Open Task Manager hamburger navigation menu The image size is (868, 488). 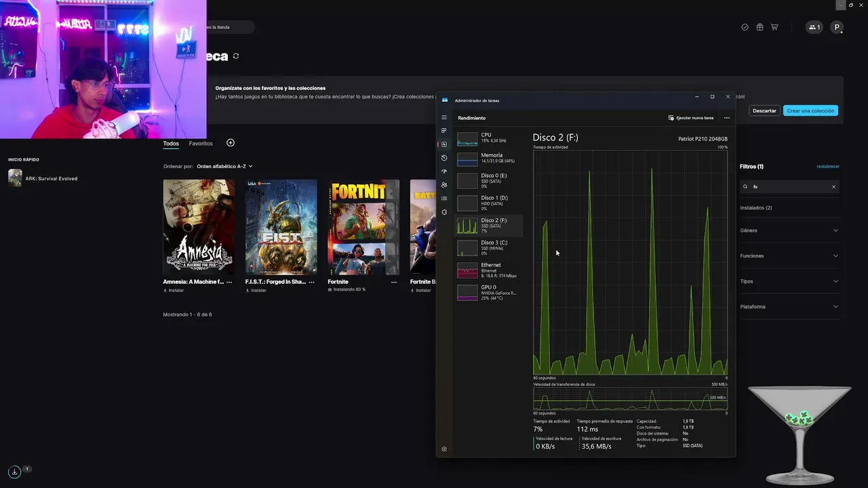tap(444, 118)
